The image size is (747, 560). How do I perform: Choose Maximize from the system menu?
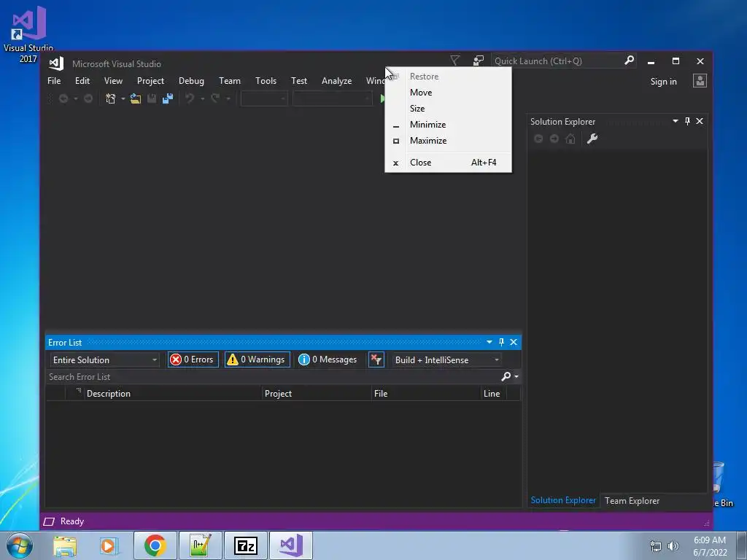coord(449,141)
